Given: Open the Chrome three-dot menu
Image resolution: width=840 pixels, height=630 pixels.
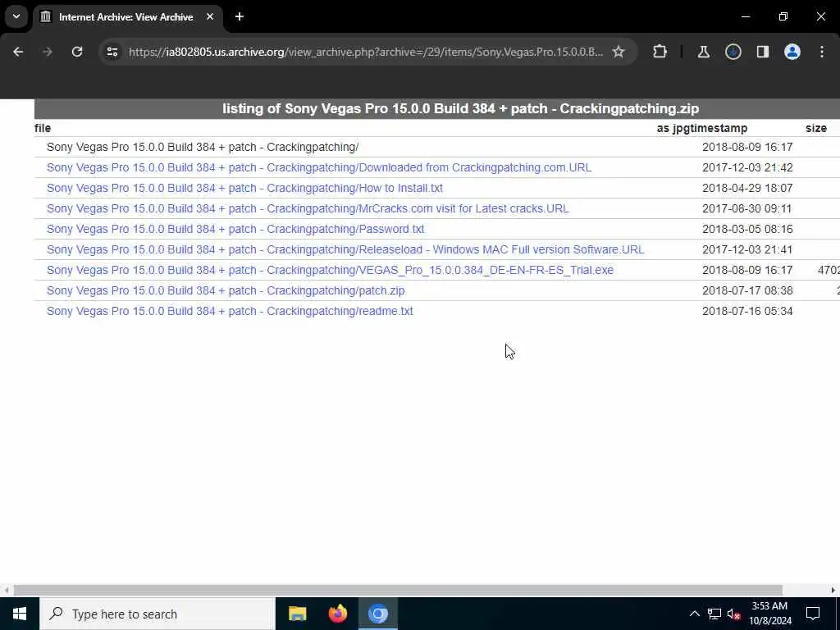Looking at the screenshot, I should (x=822, y=52).
